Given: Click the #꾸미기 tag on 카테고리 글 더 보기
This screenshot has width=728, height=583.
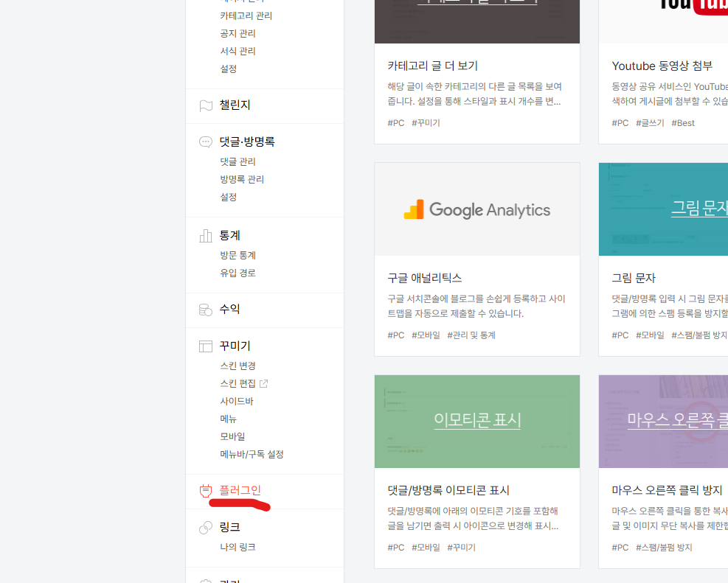Looking at the screenshot, I should click(426, 123).
